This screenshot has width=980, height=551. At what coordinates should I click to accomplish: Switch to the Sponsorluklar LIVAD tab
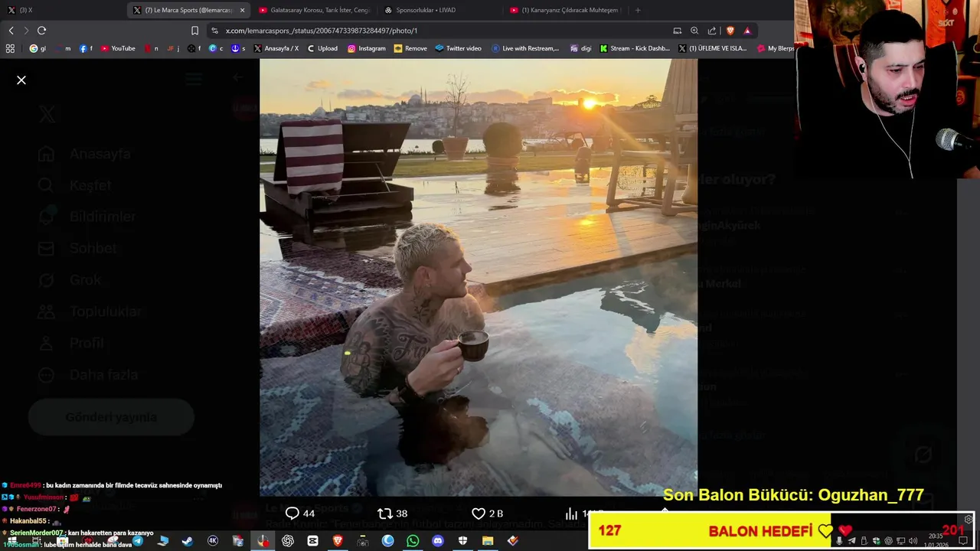[440, 10]
